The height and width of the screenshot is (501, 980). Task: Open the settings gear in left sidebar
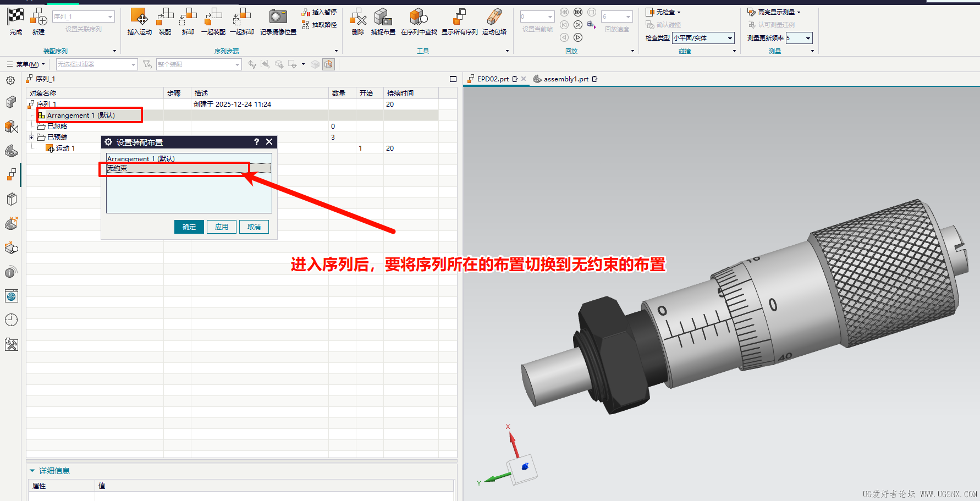[10, 80]
